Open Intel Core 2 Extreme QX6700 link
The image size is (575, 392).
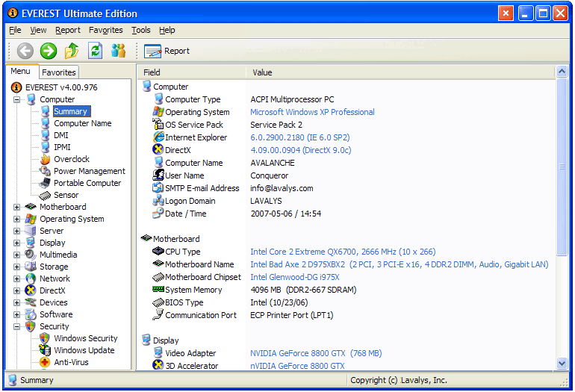click(343, 252)
